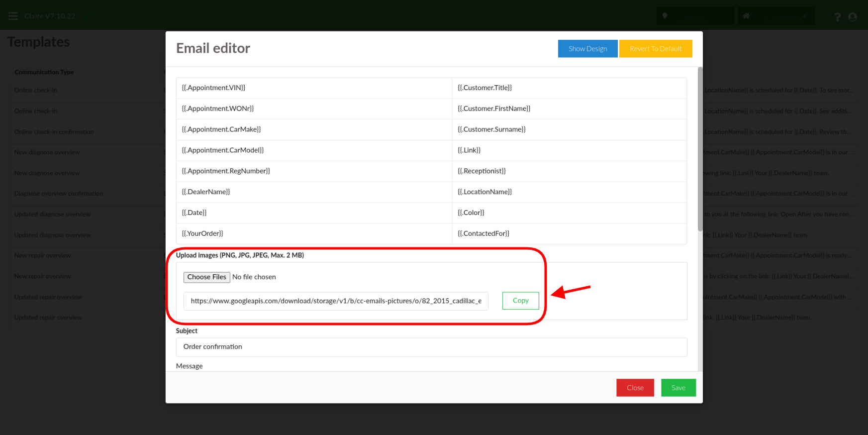Close the Email editor dialog
The image size is (868, 435).
[x=635, y=388]
